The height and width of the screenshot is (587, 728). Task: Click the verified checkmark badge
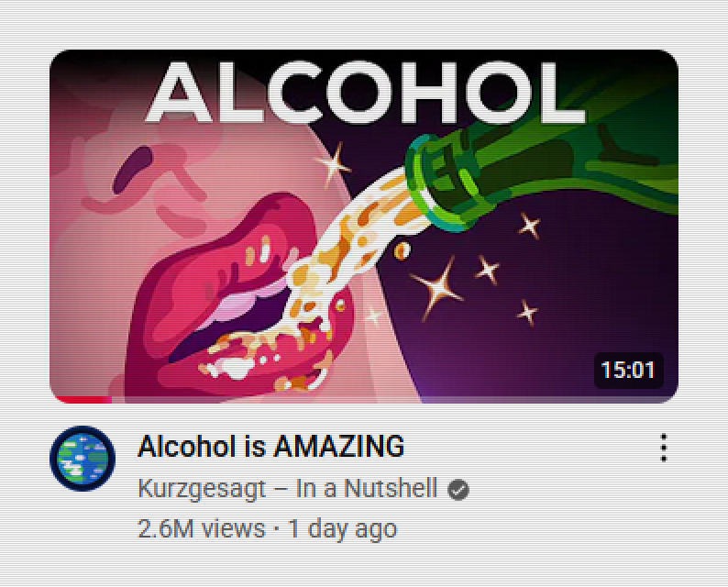point(458,490)
